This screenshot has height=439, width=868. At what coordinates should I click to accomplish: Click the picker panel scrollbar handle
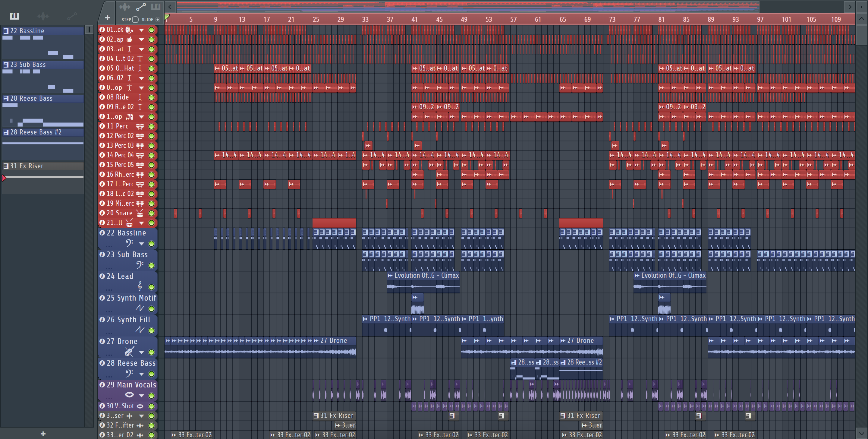pyautogui.click(x=89, y=30)
